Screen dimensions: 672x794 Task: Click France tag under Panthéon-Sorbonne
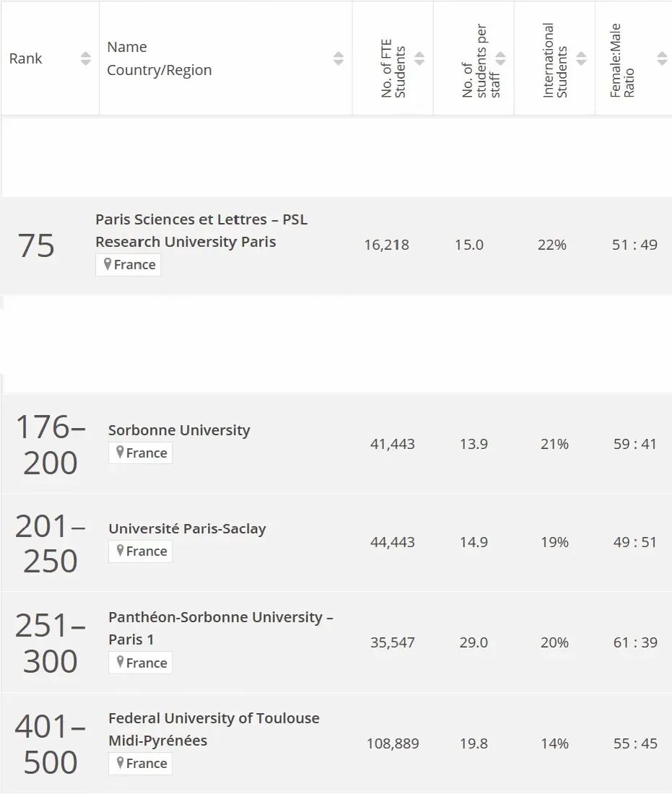pos(140,663)
